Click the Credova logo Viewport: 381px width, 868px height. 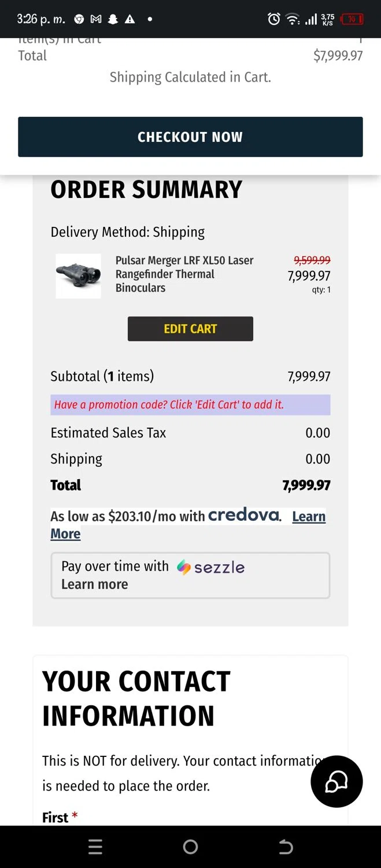point(243,515)
